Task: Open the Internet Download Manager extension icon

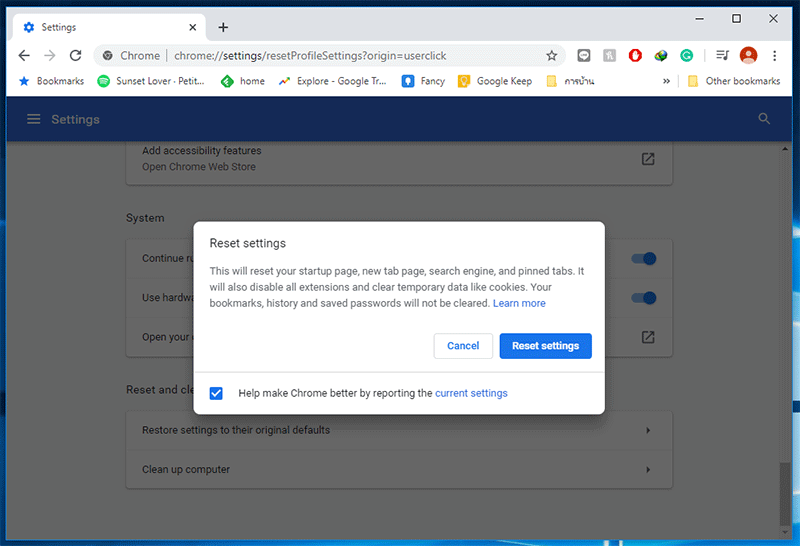Action: click(x=661, y=55)
